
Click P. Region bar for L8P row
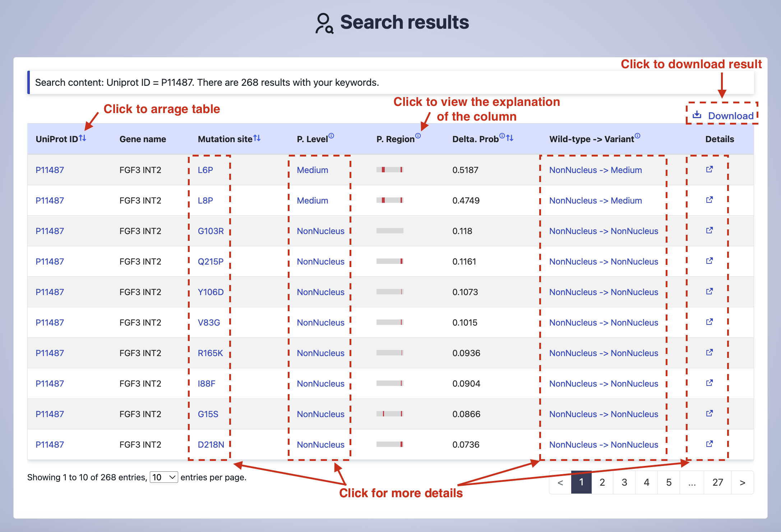(x=390, y=200)
